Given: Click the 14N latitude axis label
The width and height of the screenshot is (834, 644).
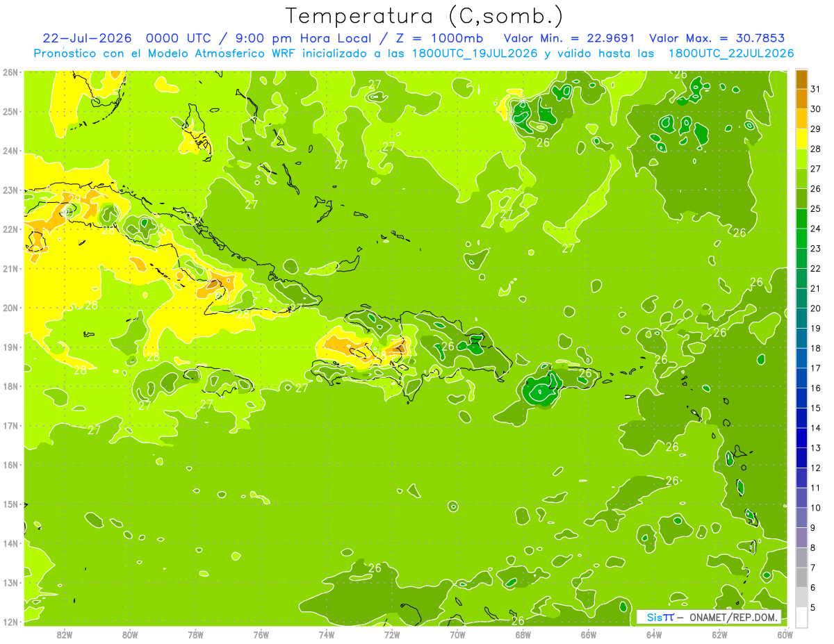Looking at the screenshot, I should coord(10,543).
